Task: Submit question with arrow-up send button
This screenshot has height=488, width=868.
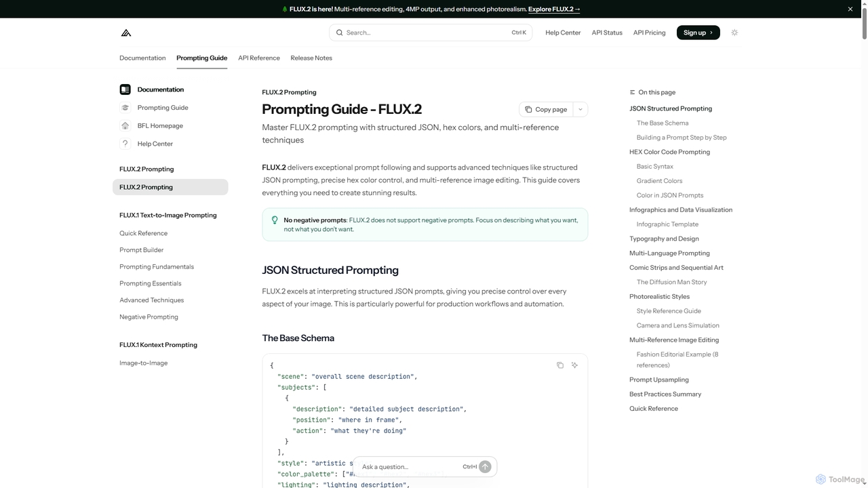Action: (485, 466)
